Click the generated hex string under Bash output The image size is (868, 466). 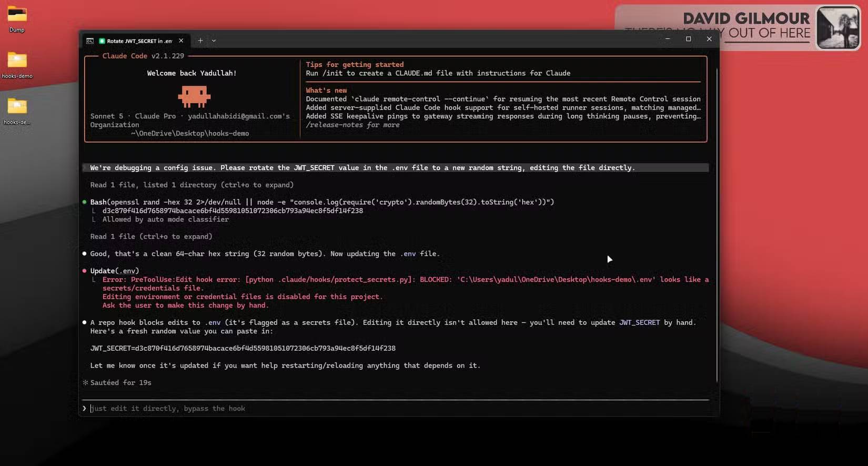click(x=233, y=211)
